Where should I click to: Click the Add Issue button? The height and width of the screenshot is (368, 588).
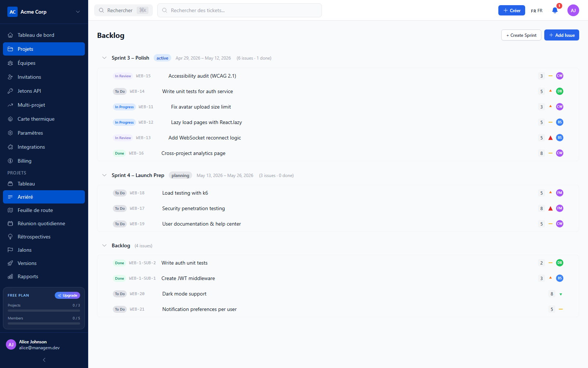click(x=562, y=35)
